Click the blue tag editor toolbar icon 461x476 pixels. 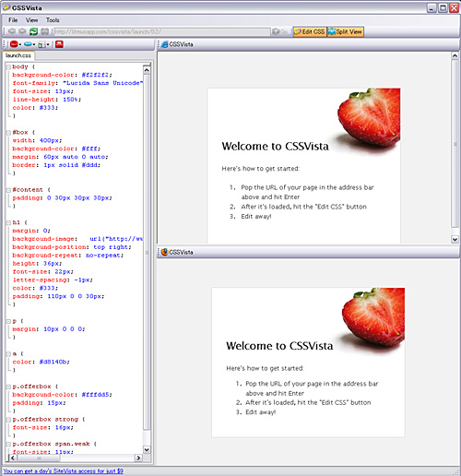28,44
